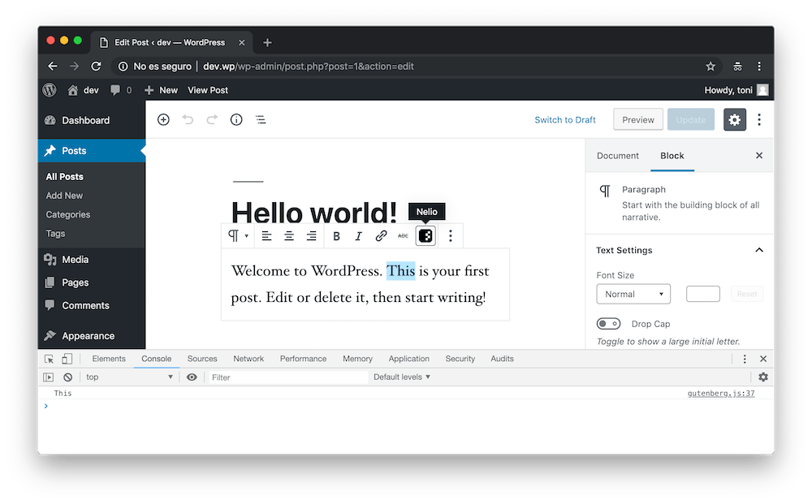Toggle DevTools device toolbar icon
This screenshot has width=812, height=504.
pos(67,359)
